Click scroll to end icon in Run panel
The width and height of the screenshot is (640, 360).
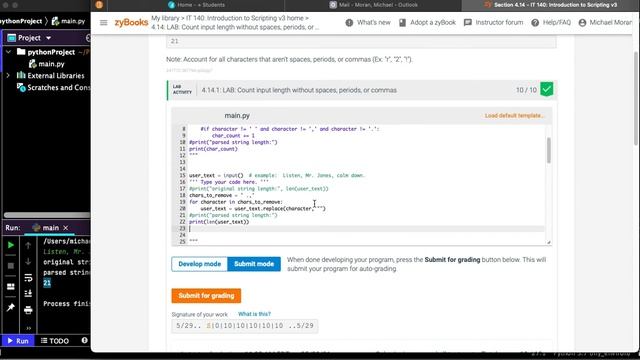pyautogui.click(x=28, y=293)
